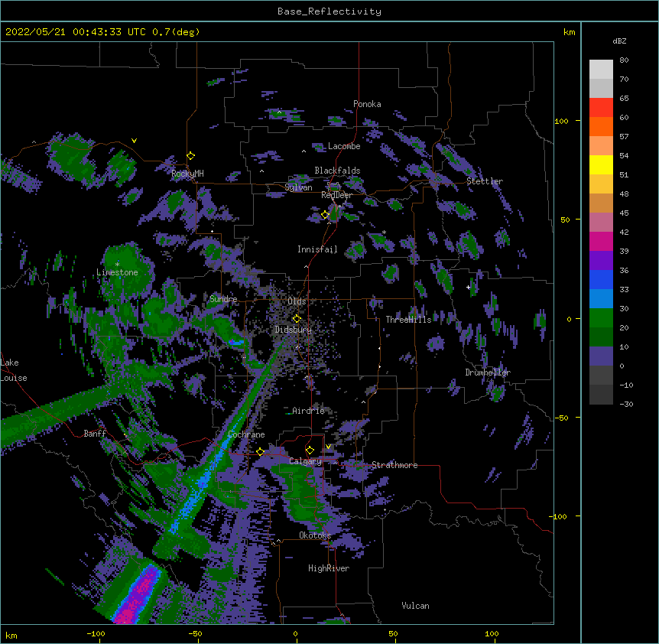The image size is (659, 644).
Task: Pick the green 20-30 dBZ legend swatch
Action: [601, 318]
